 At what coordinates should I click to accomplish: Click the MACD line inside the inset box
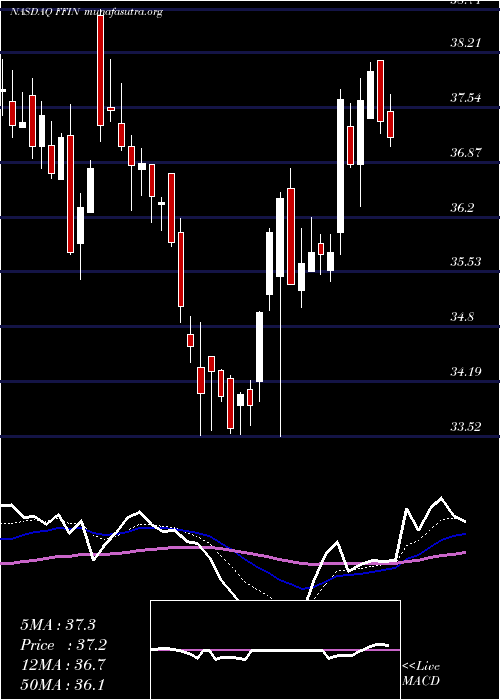tap(270, 651)
